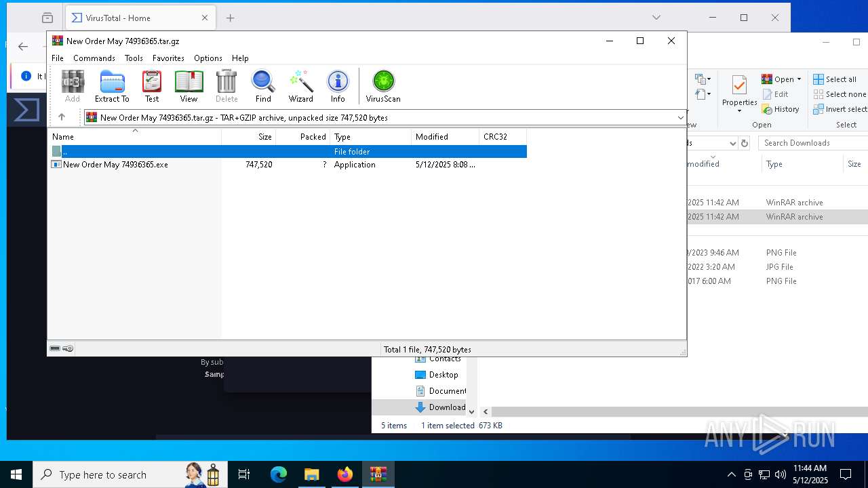This screenshot has width=868, height=488.
Task: Click History in Explorer ribbon
Action: (x=781, y=109)
